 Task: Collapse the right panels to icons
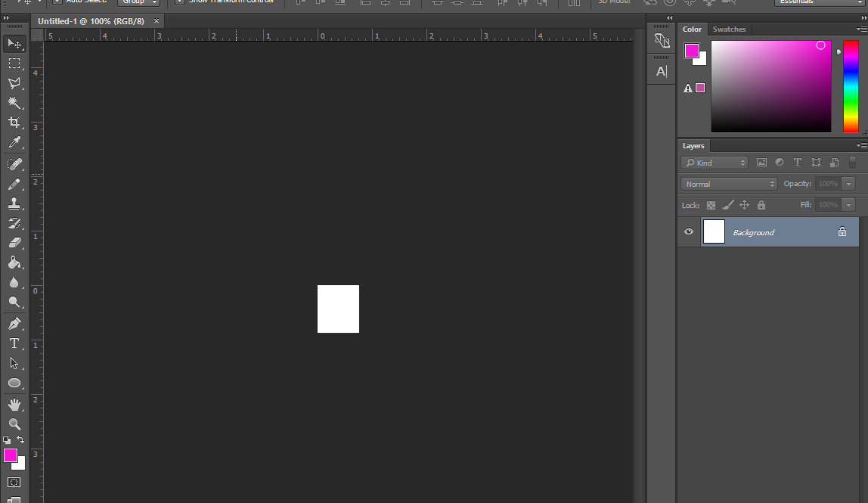coord(863,18)
